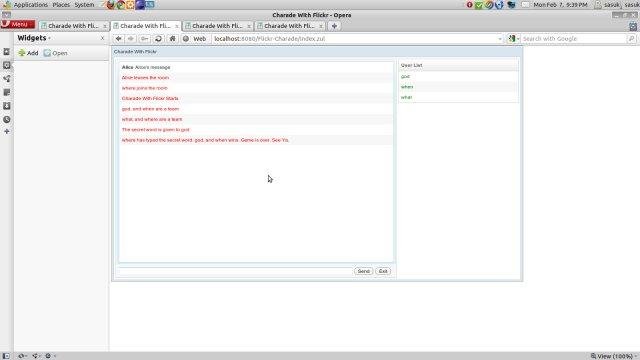Launch Chrome from the top panel
640x360 pixels.
point(120,5)
